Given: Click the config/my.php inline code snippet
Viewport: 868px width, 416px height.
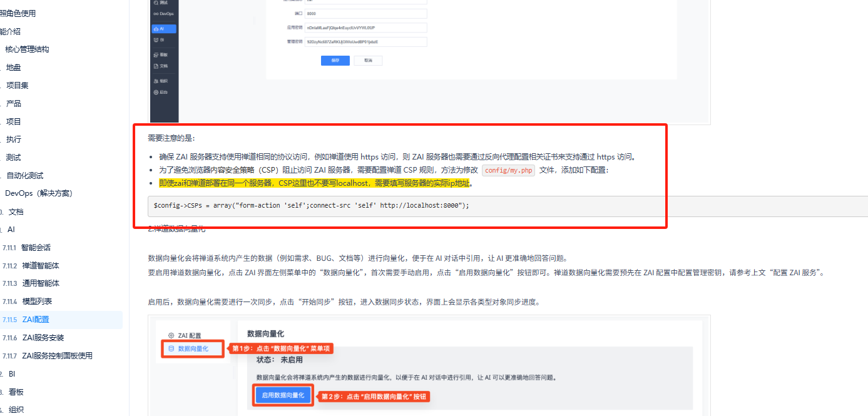Looking at the screenshot, I should tap(508, 170).
